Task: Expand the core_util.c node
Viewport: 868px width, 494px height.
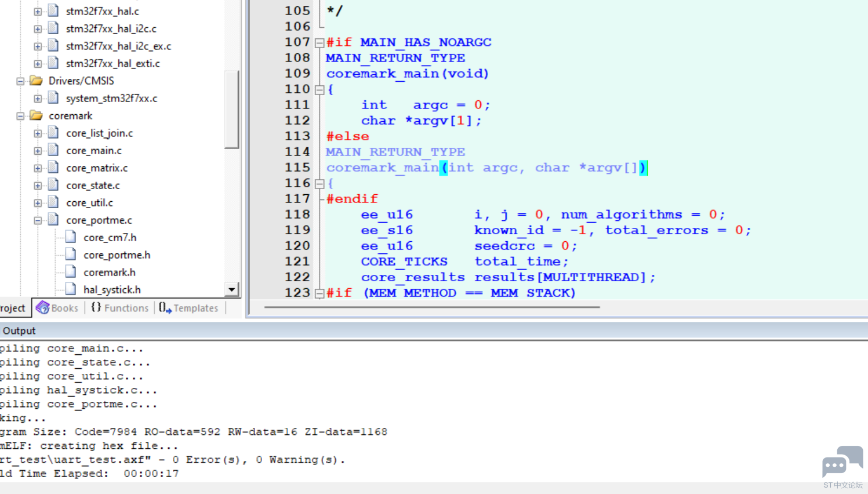Action: pyautogui.click(x=38, y=203)
